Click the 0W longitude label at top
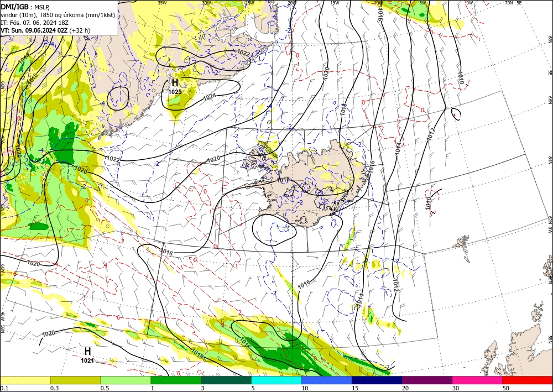553x392 pixels. [469, 3]
